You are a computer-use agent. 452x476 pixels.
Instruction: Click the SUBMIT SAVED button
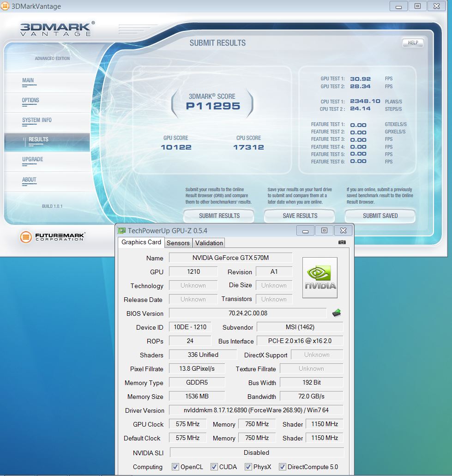[x=380, y=216]
